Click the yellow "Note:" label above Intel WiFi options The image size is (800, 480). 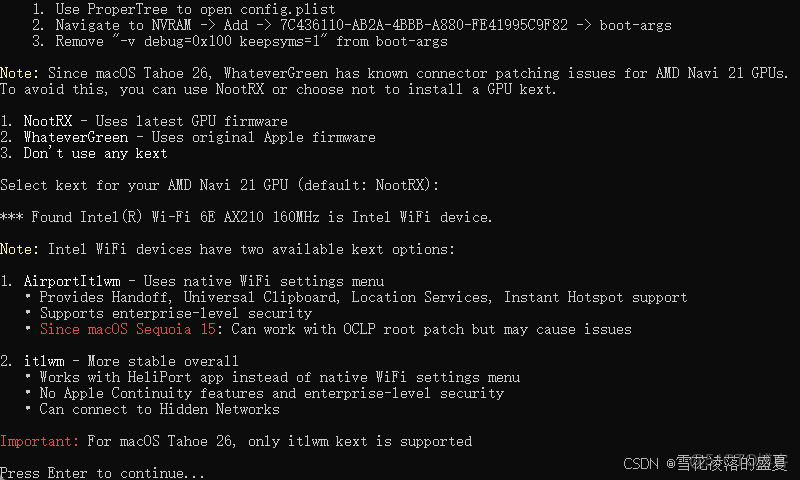click(19, 249)
